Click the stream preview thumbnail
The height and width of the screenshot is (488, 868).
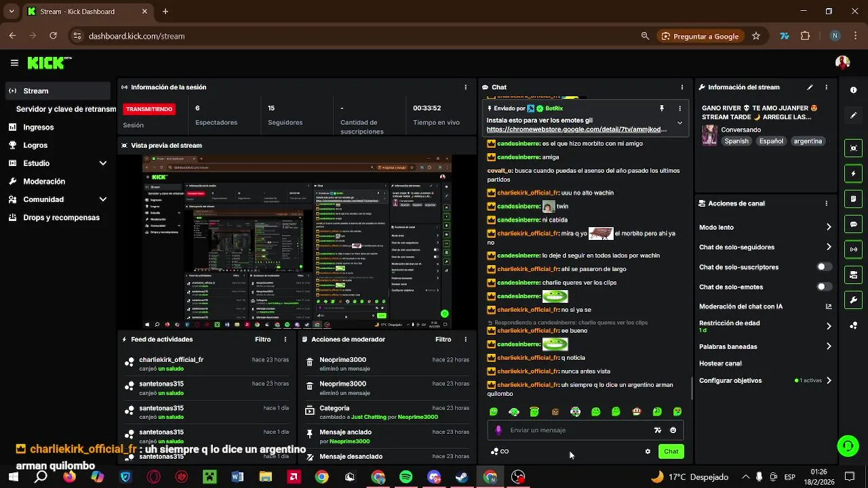pos(298,242)
